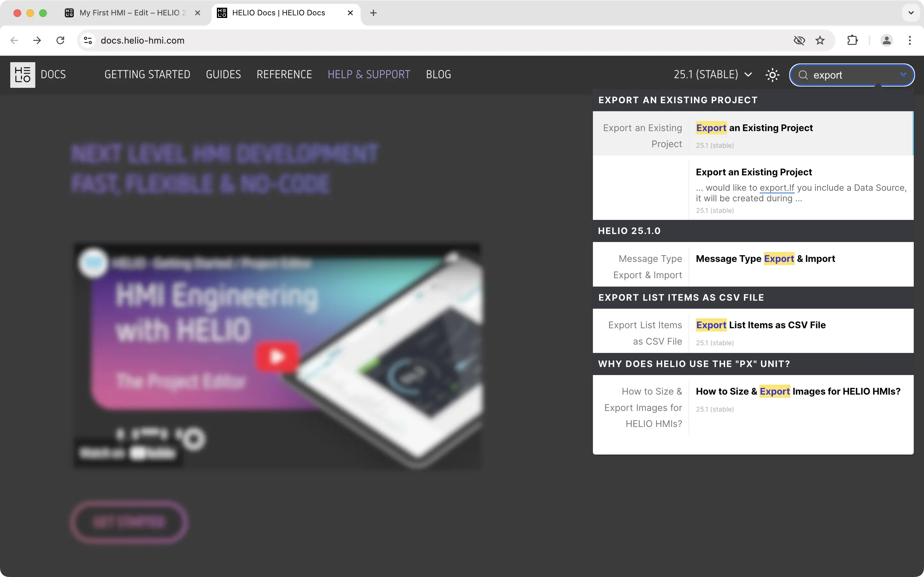This screenshot has width=924, height=577.
Task: Clear the search field with X
Action: 903,75
